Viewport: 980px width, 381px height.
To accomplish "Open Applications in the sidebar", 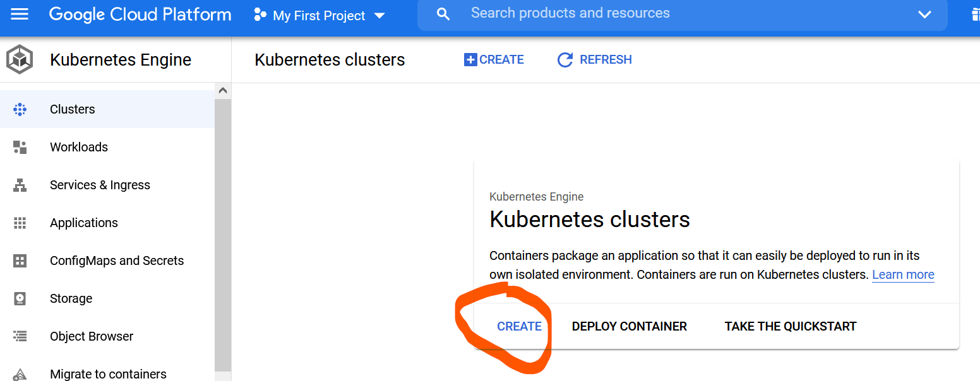I will tap(107, 223).
